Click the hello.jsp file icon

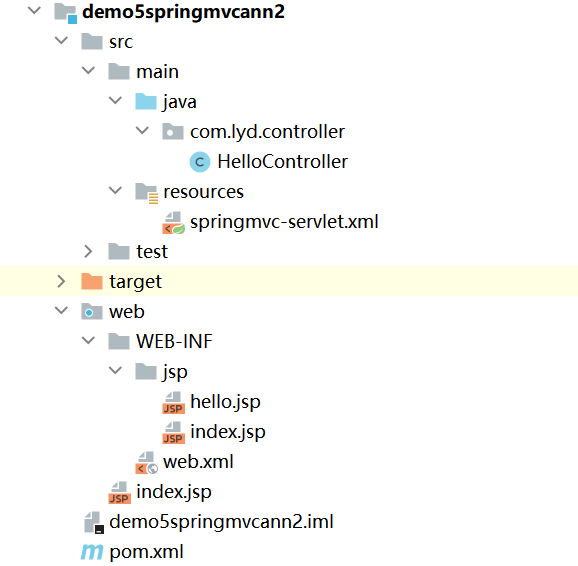[x=173, y=403]
